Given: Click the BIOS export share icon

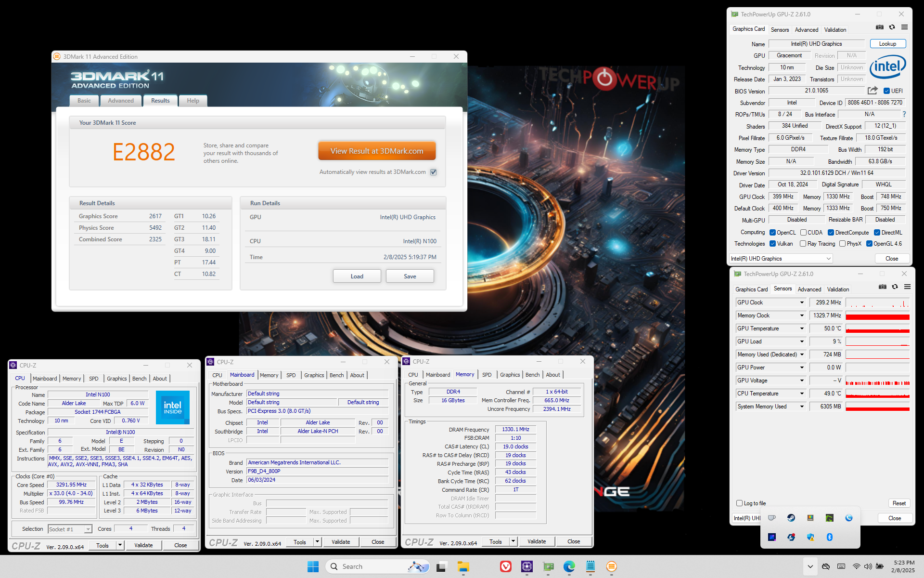Looking at the screenshot, I should [x=873, y=91].
